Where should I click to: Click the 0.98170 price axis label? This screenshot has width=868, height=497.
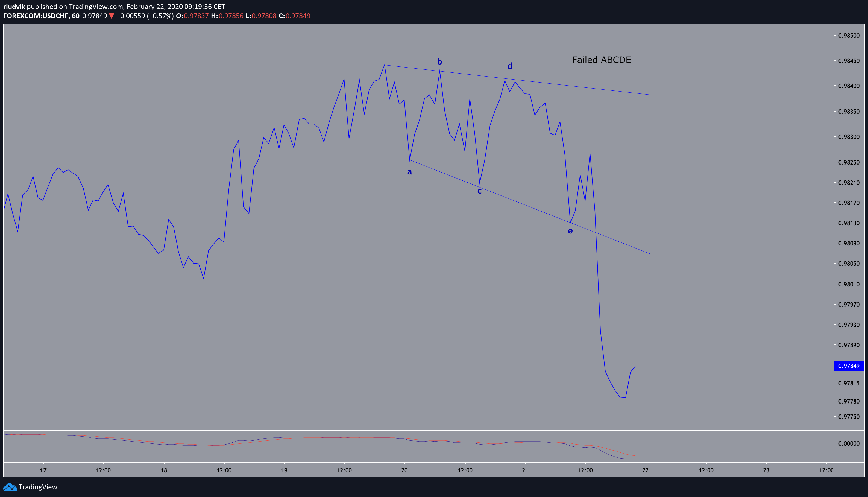coord(849,203)
